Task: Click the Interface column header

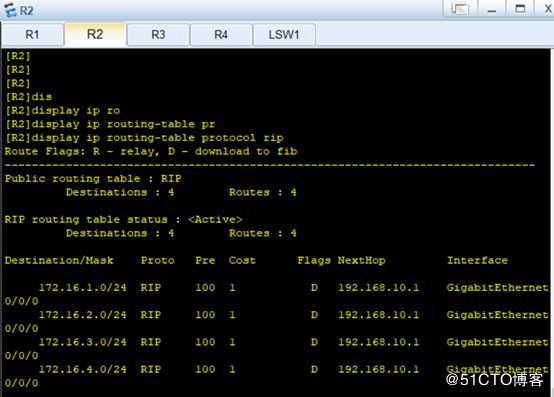Action: [477, 260]
